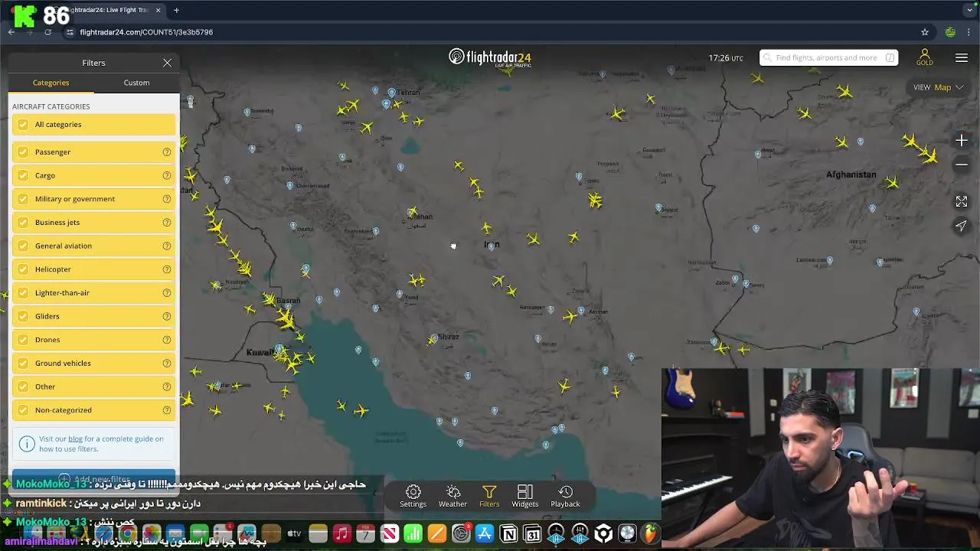This screenshot has width=980, height=551.
Task: Toggle Helicopter checkbox
Action: coord(23,269)
